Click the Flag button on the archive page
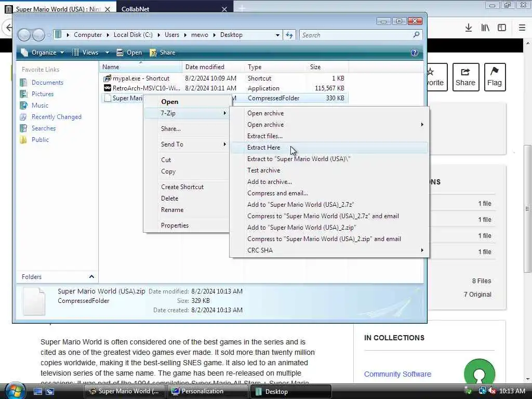Viewport: 532px width, 399px height. (495, 77)
